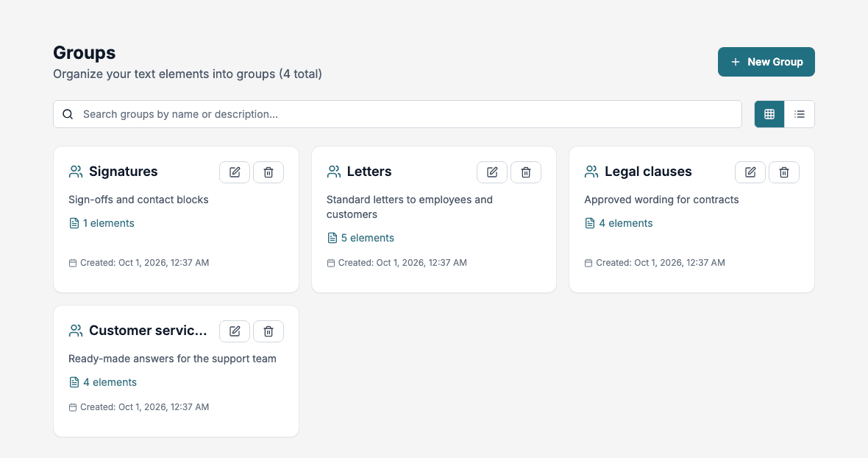Focus the search groups field

tap(397, 114)
